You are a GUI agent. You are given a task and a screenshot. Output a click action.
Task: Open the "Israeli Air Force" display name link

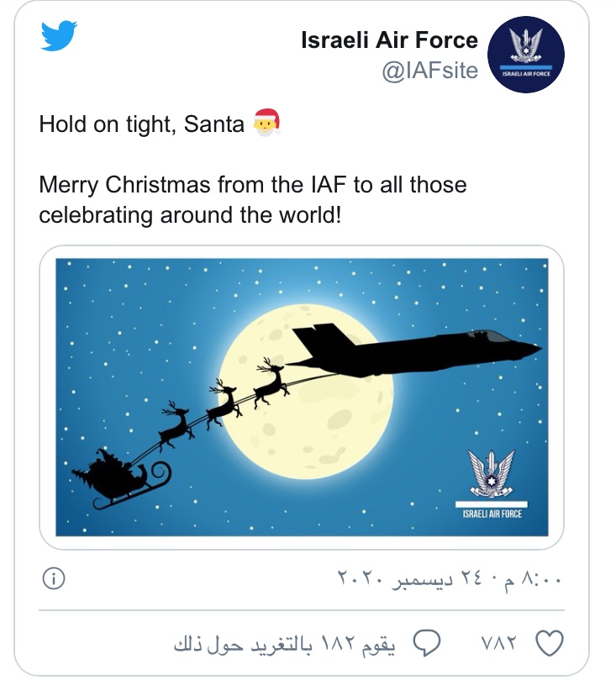[389, 40]
